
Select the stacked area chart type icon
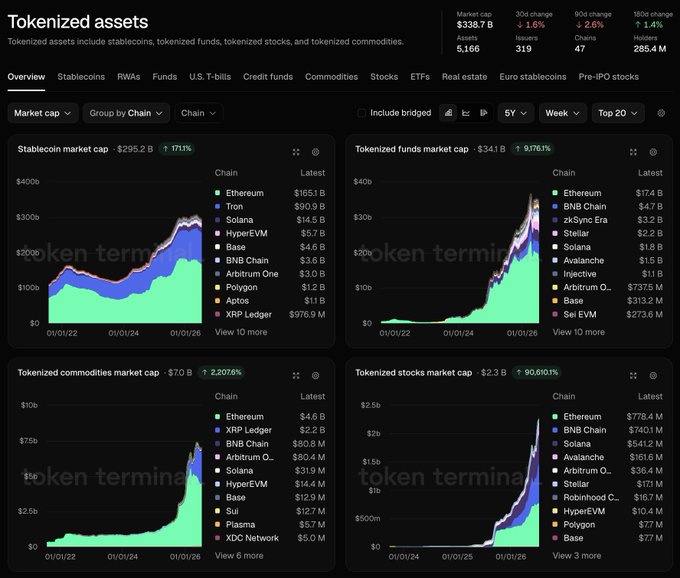tap(448, 113)
